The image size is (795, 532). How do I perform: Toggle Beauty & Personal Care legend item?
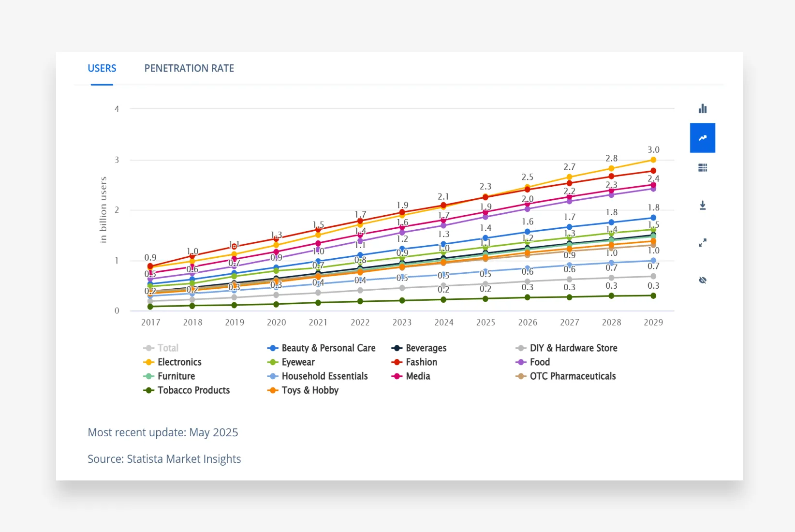328,348
